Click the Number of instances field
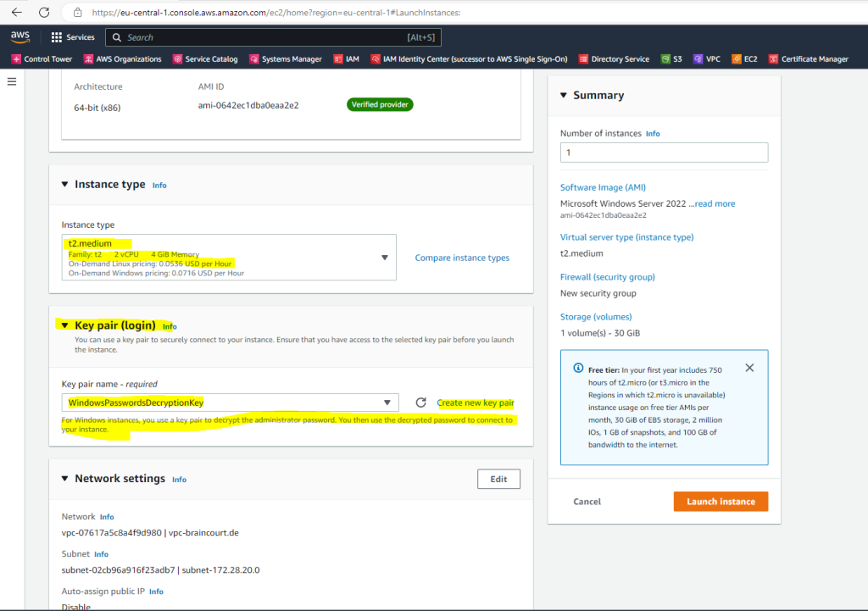This screenshot has height=611, width=868. [664, 153]
